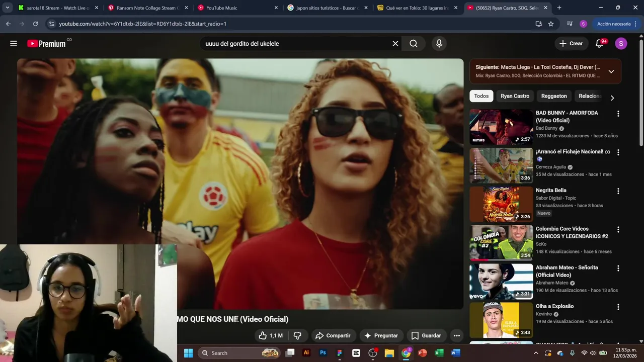This screenshot has height=362, width=644.
Task: Start voice search with microphone
Action: click(439, 44)
